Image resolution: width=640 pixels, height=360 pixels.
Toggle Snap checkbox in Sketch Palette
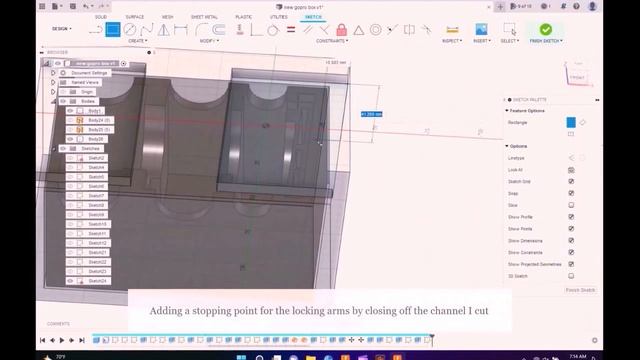(571, 193)
